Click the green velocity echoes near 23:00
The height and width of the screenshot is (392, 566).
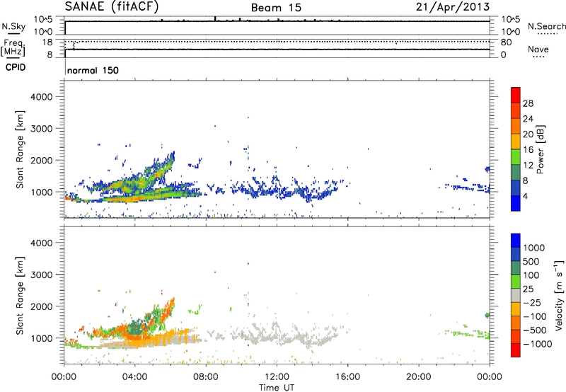pos(469,333)
